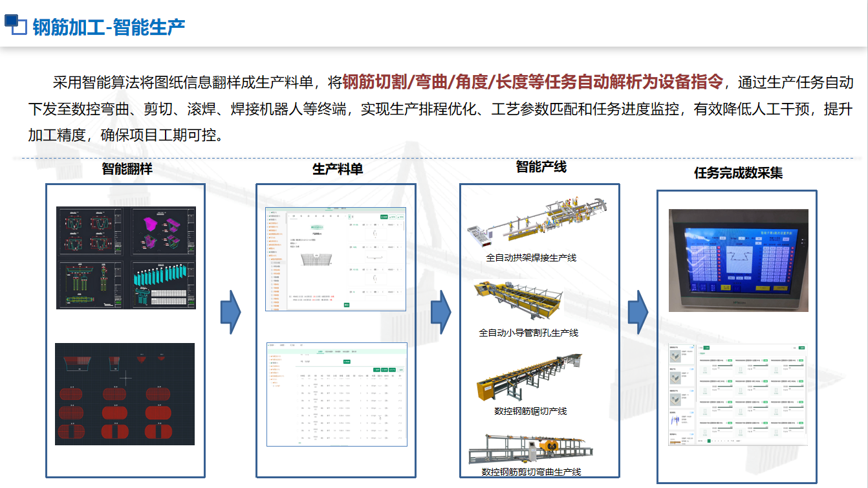The image size is (868, 488).
Task: Open the red rebar mesh CAD image
Action: [x=125, y=394]
